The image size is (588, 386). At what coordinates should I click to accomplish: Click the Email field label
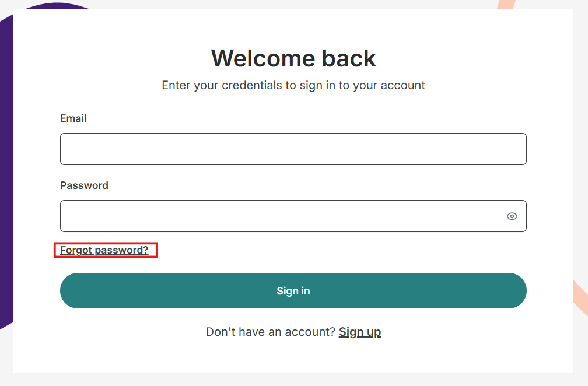73,118
